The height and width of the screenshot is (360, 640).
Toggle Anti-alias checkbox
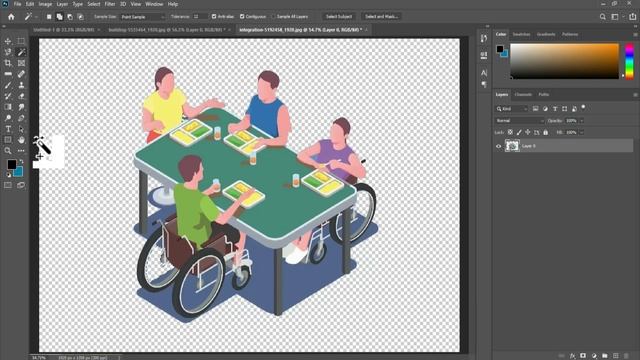pos(214,16)
